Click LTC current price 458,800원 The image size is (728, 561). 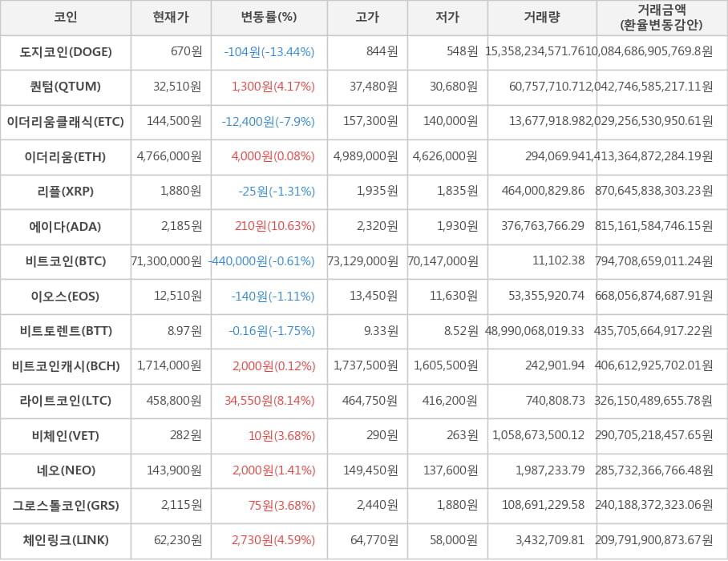(x=174, y=400)
